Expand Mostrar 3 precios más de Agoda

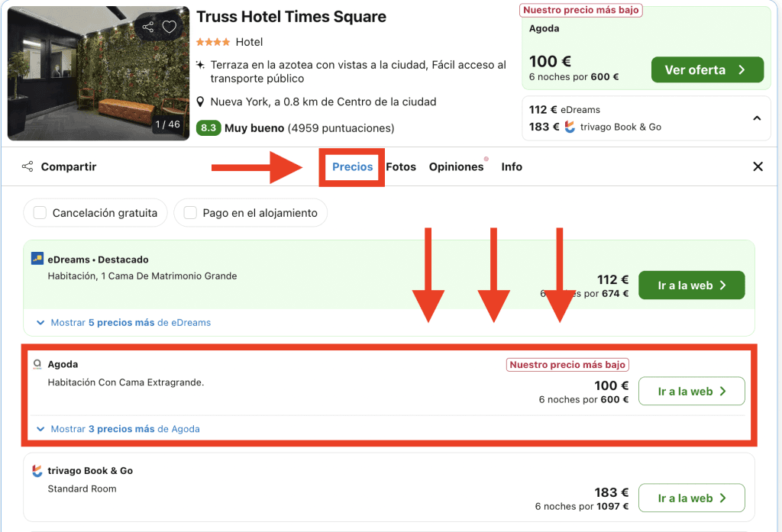click(x=118, y=429)
